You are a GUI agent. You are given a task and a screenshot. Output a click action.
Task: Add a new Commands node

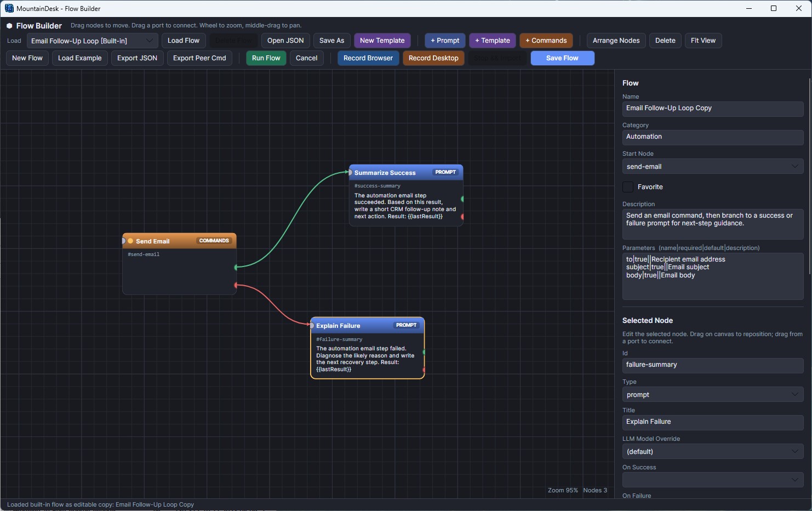(546, 41)
